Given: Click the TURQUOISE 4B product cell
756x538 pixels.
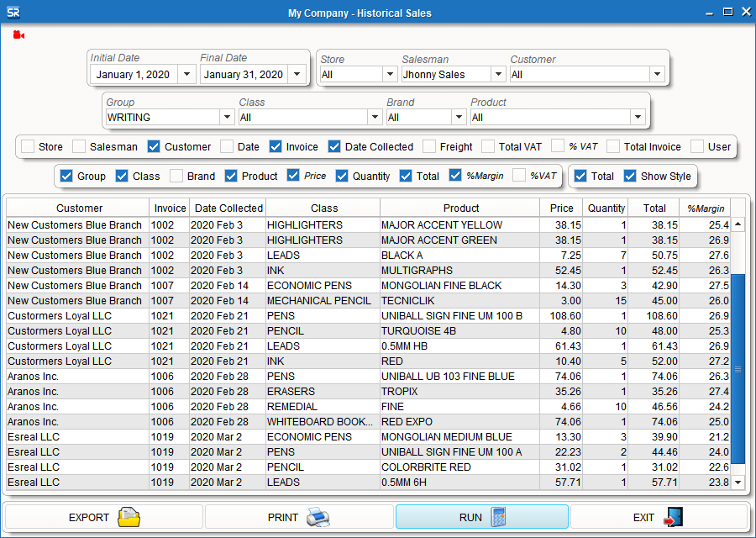Looking at the screenshot, I should (460, 331).
